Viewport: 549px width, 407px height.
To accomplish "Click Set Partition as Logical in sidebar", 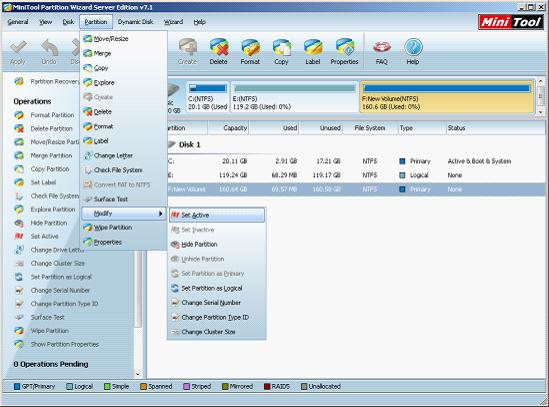I will [x=53, y=277].
